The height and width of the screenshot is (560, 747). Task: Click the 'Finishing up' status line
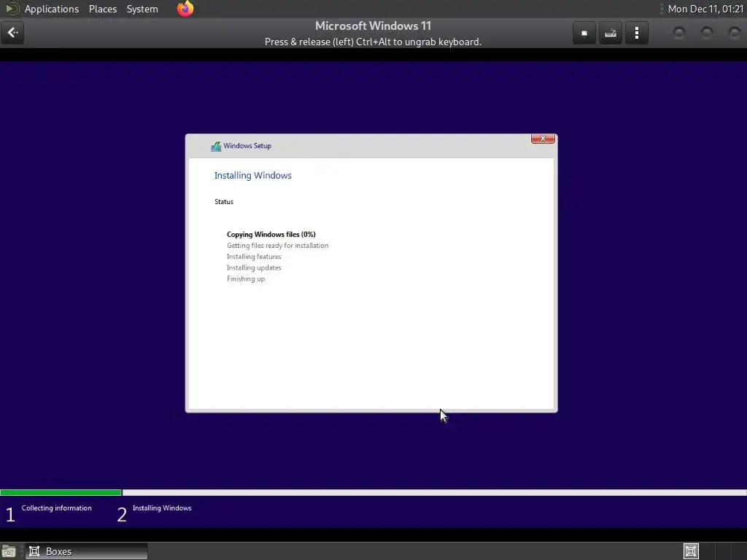tap(246, 279)
